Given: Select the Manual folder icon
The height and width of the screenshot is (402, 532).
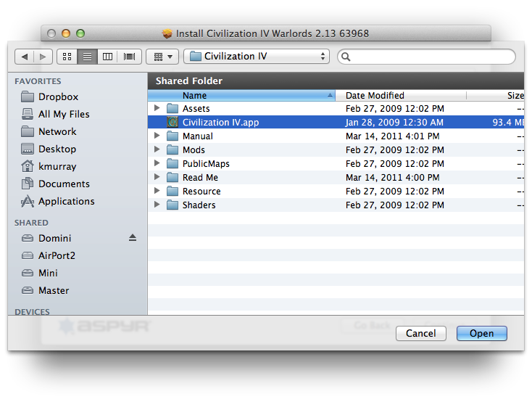Looking at the screenshot, I should [173, 136].
